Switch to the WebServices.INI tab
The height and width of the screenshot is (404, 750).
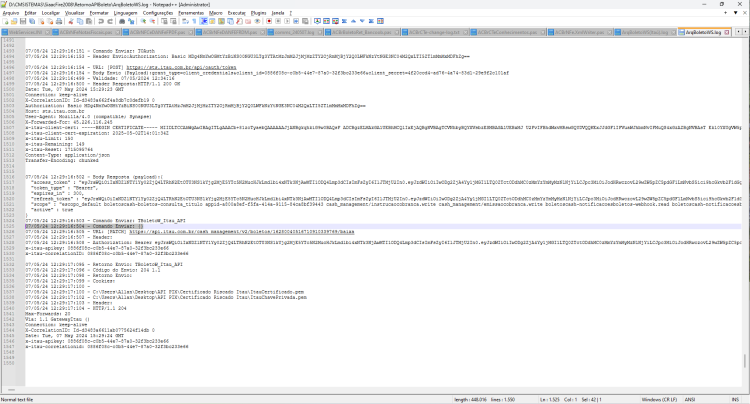[26, 32]
